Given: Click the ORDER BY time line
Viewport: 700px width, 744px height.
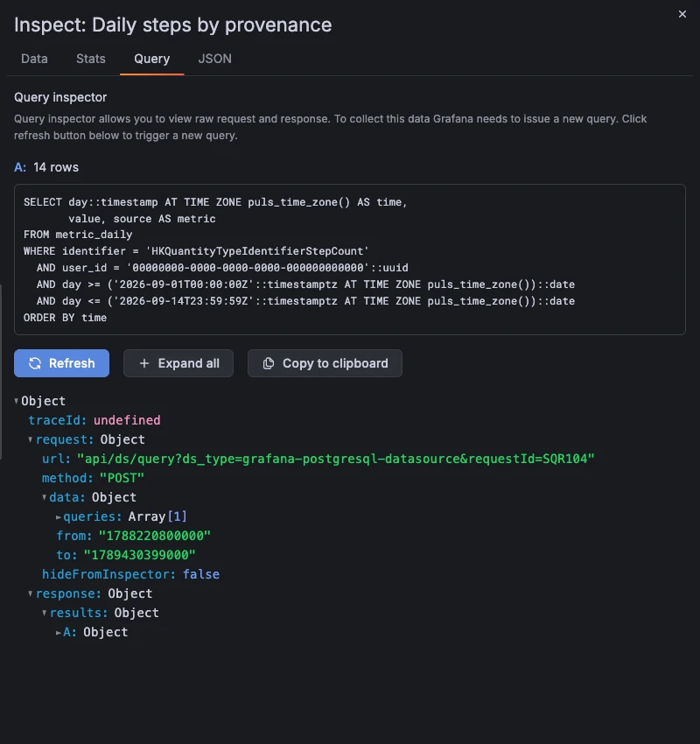Looking at the screenshot, I should click(x=66, y=318).
